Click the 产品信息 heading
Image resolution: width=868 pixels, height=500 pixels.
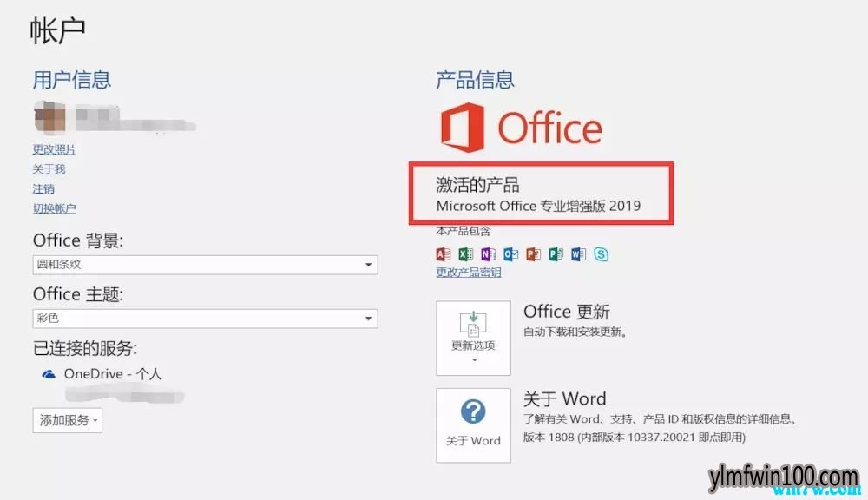coord(475,80)
